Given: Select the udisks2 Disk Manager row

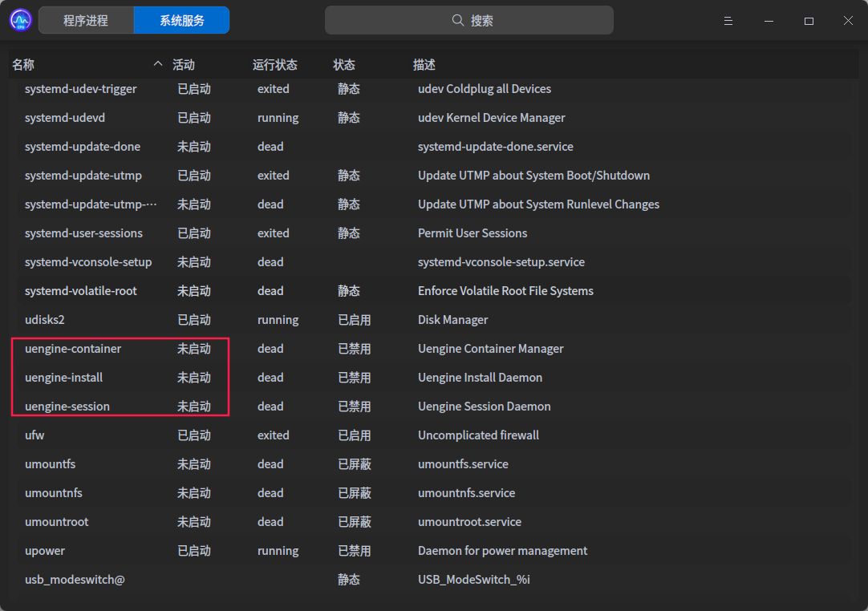Looking at the screenshot, I should point(45,320).
